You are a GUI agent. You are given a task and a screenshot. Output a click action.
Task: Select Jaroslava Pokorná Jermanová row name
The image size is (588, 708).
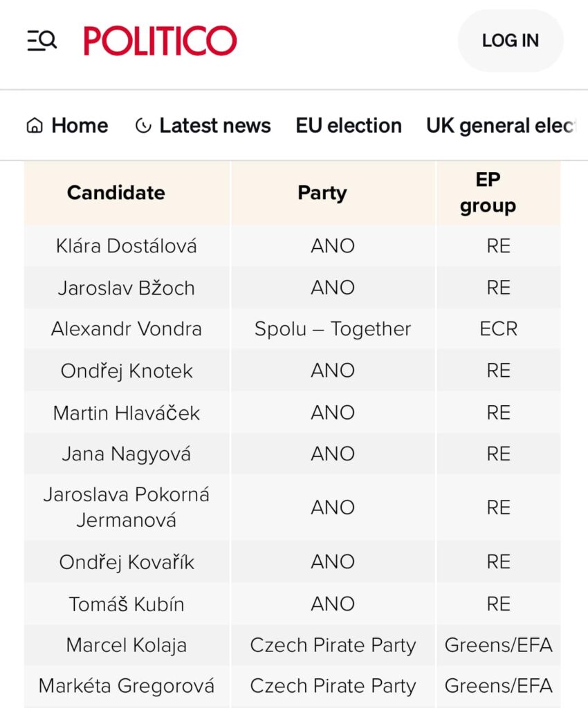127,507
